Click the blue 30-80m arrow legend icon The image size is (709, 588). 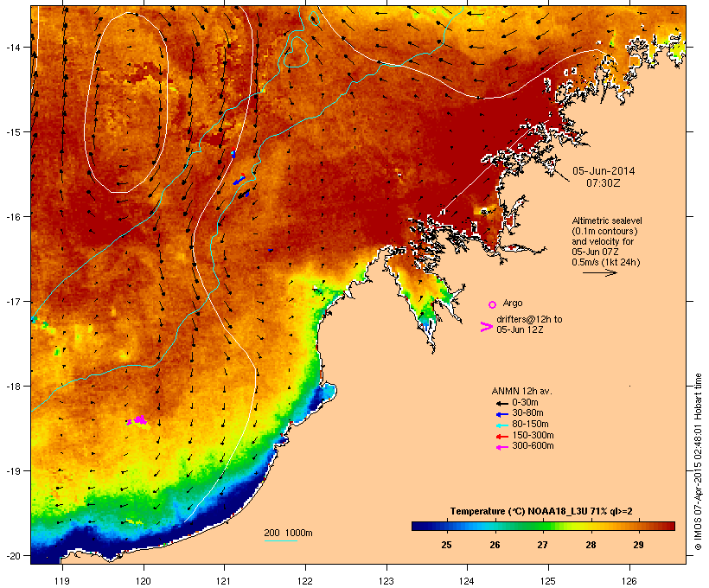[501, 414]
